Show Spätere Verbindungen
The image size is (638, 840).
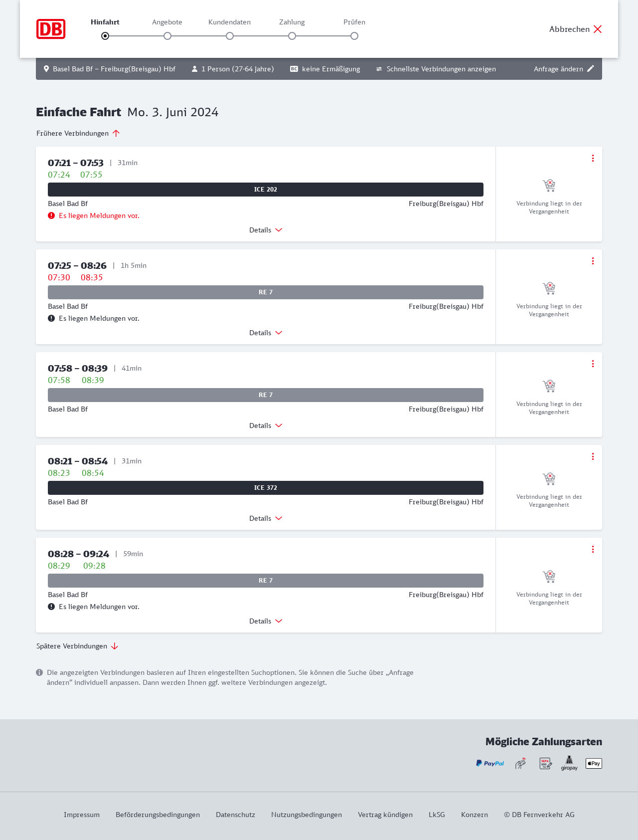pyautogui.click(x=77, y=646)
